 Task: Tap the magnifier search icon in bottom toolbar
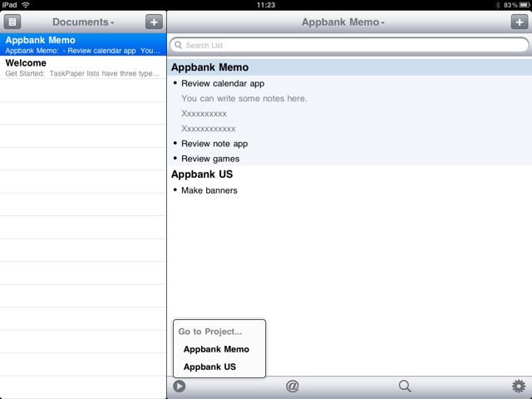pos(405,386)
